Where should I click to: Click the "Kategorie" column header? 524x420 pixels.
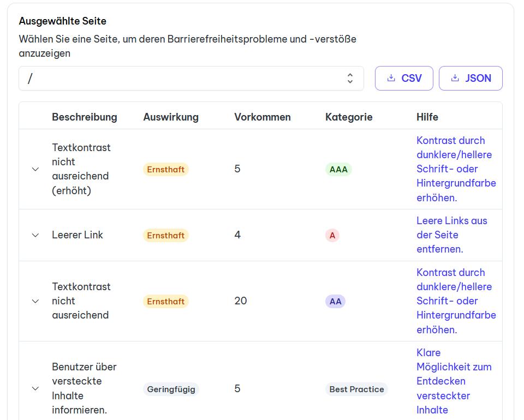coord(349,117)
